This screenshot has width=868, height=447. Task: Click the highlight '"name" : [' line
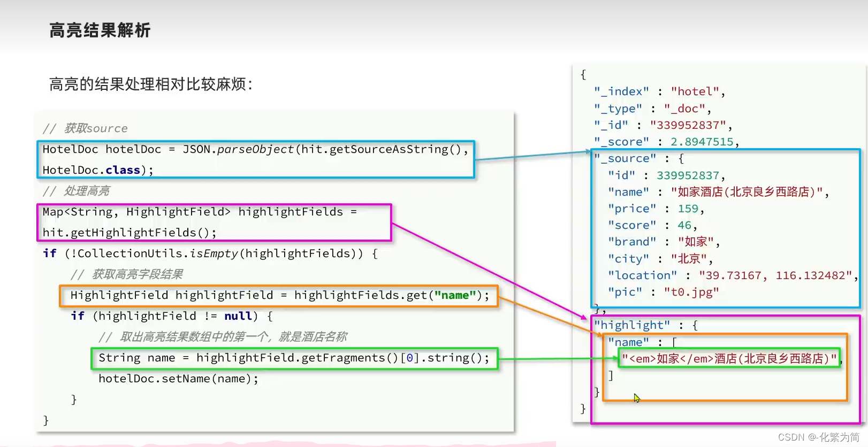(643, 342)
